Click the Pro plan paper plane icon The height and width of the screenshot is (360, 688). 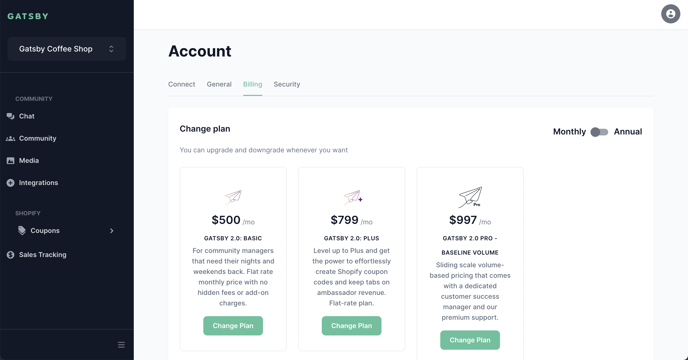click(x=470, y=197)
